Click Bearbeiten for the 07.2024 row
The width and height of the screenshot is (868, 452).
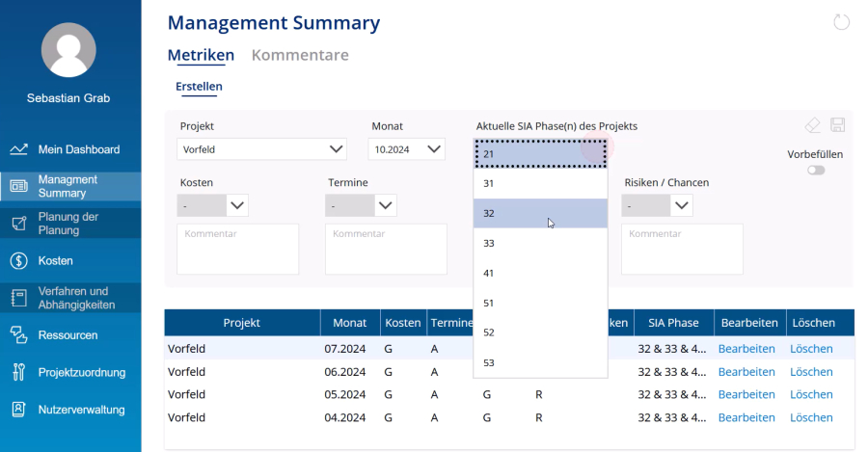click(746, 349)
